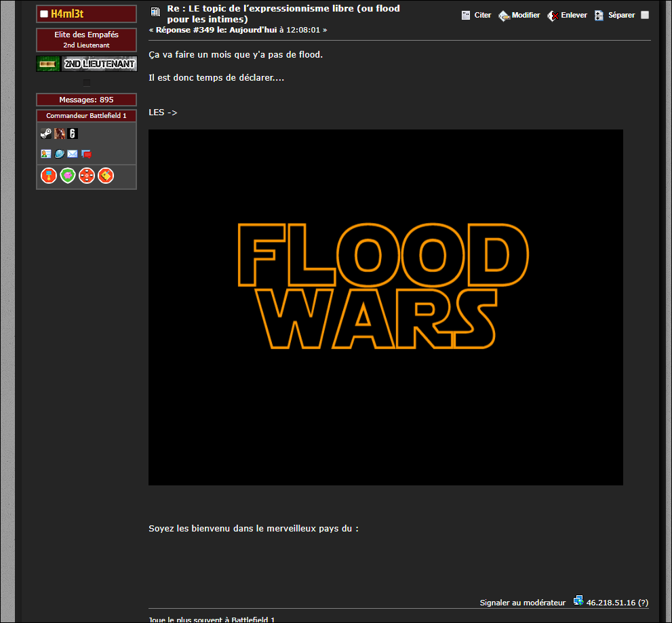
Task: Click the Elite des Empafés group label
Action: coord(86,35)
